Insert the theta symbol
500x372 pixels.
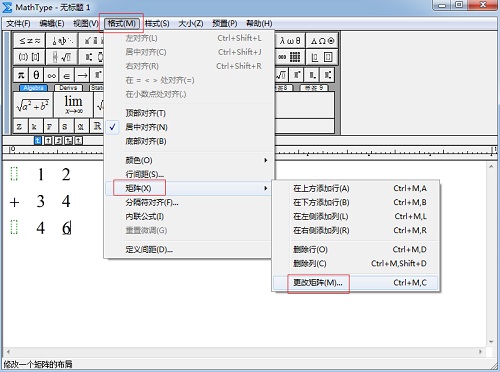(x=36, y=75)
